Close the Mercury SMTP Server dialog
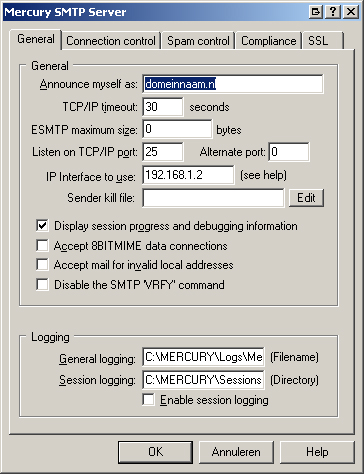 pos(351,12)
